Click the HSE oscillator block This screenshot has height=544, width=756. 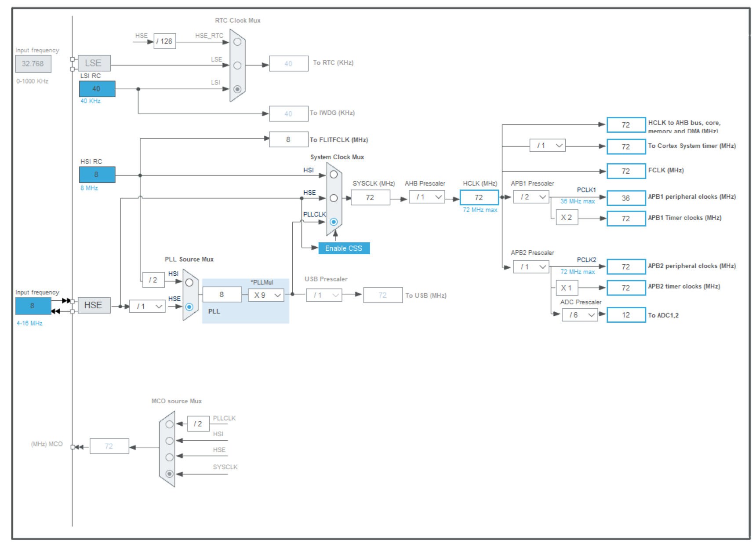(94, 305)
